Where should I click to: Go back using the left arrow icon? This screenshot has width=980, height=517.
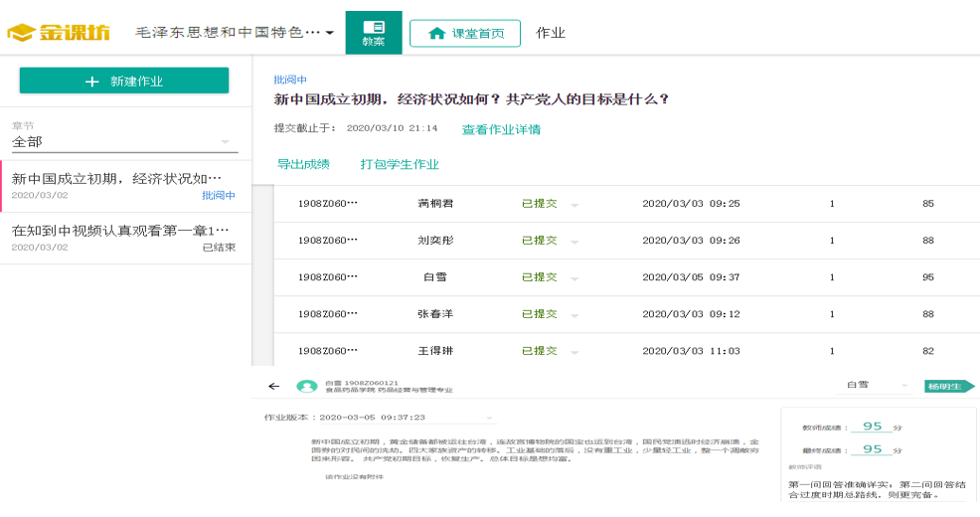click(x=274, y=386)
